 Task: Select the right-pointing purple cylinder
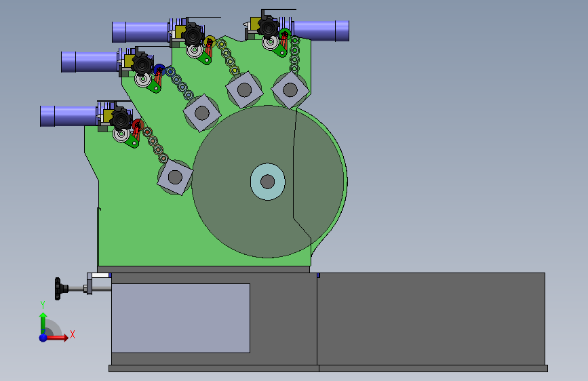tap(321, 31)
